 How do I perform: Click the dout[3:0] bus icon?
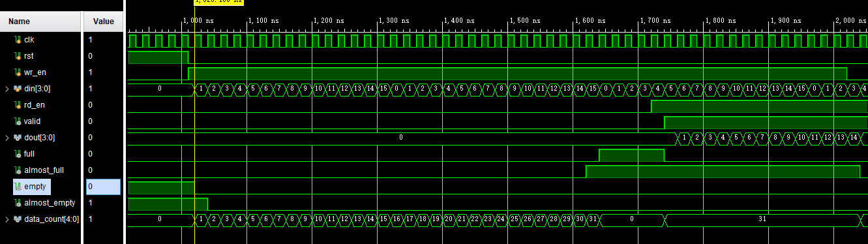[18, 138]
